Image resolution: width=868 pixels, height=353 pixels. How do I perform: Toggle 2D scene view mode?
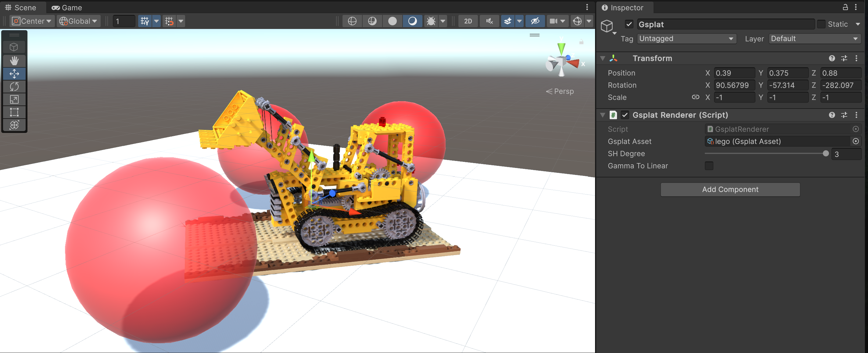pos(468,21)
